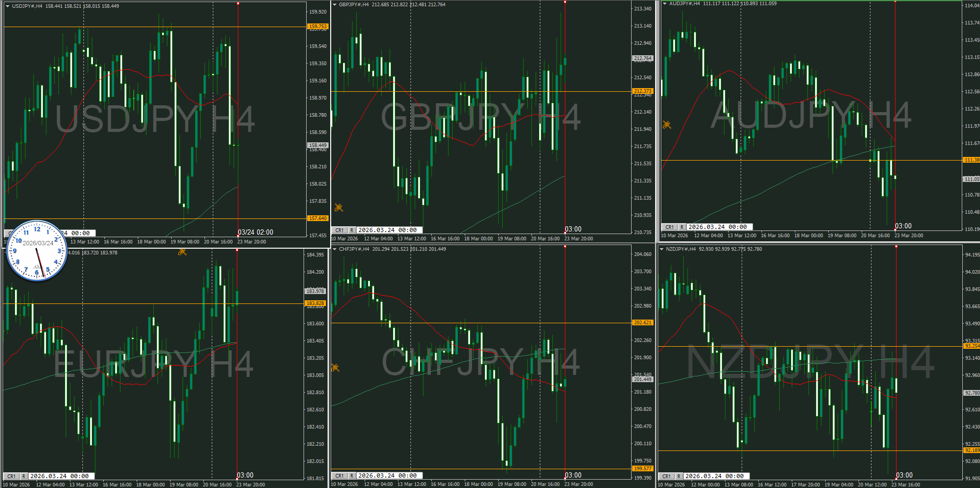Expand the USDJPY#,H4 chart title dropdown arrow
The image size is (980, 488).
click(7, 6)
